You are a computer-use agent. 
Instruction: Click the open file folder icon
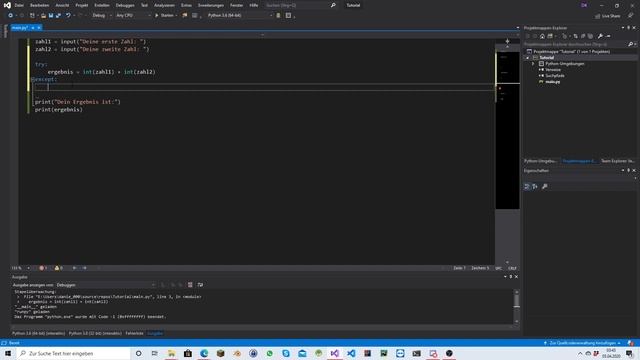coord(43,16)
